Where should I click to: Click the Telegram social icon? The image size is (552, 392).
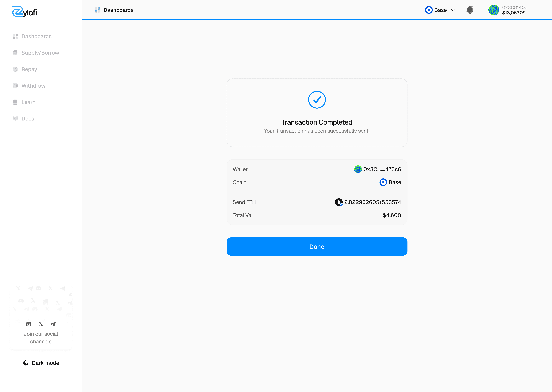click(x=53, y=324)
